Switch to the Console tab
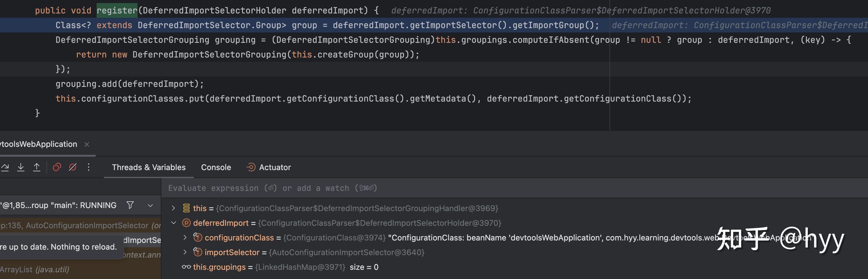 click(x=216, y=167)
